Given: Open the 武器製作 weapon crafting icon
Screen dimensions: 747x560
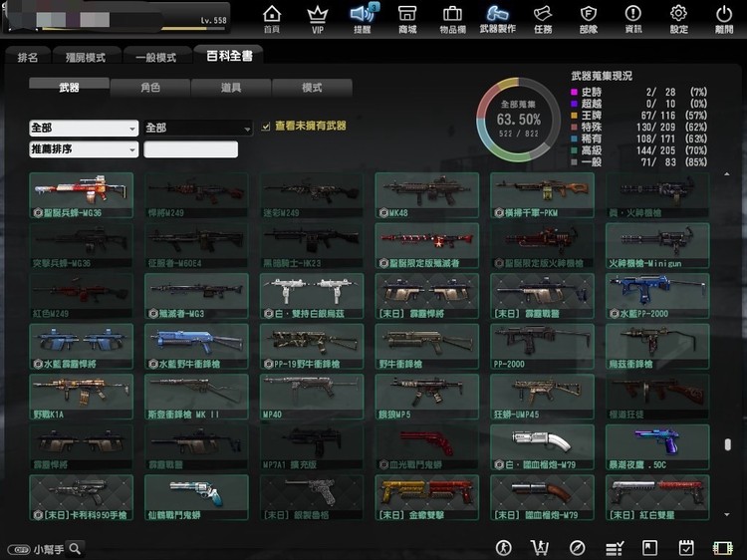Looking at the screenshot, I should (x=497, y=19).
